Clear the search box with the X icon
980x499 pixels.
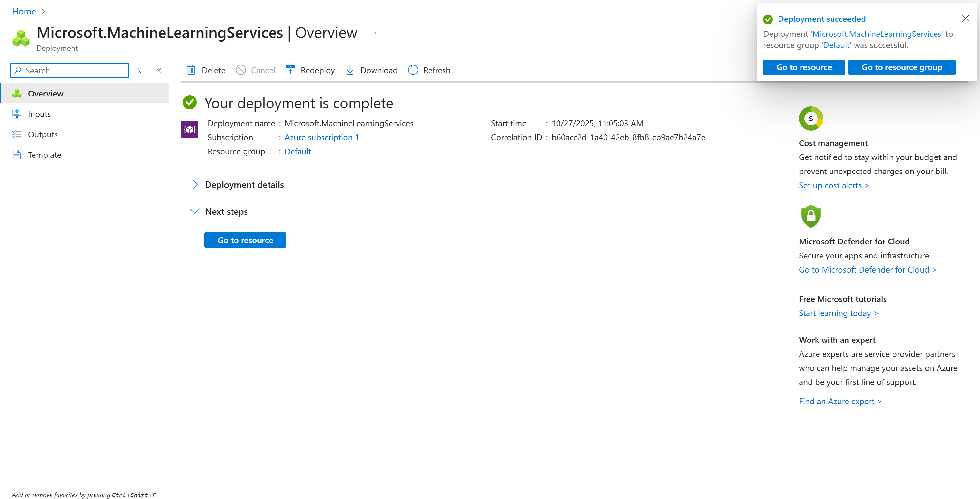(139, 70)
